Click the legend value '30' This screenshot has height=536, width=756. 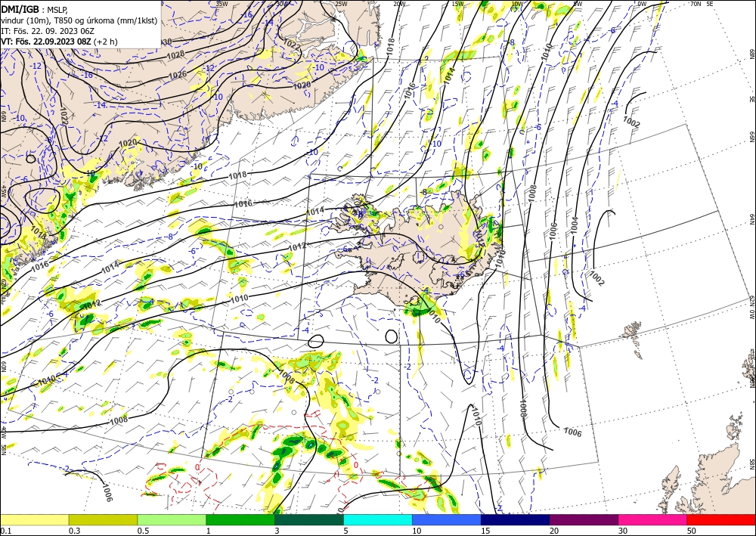pyautogui.click(x=622, y=531)
